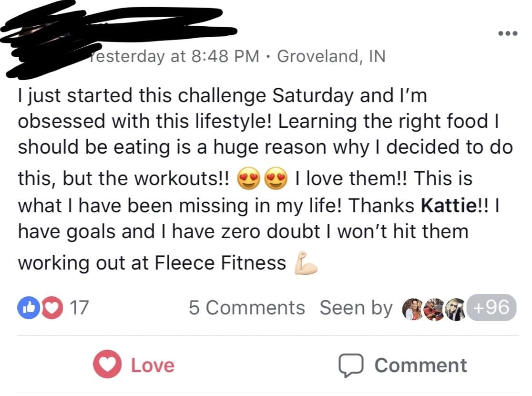Click the Comment button label
The width and height of the screenshot is (532, 396).
[x=421, y=365]
